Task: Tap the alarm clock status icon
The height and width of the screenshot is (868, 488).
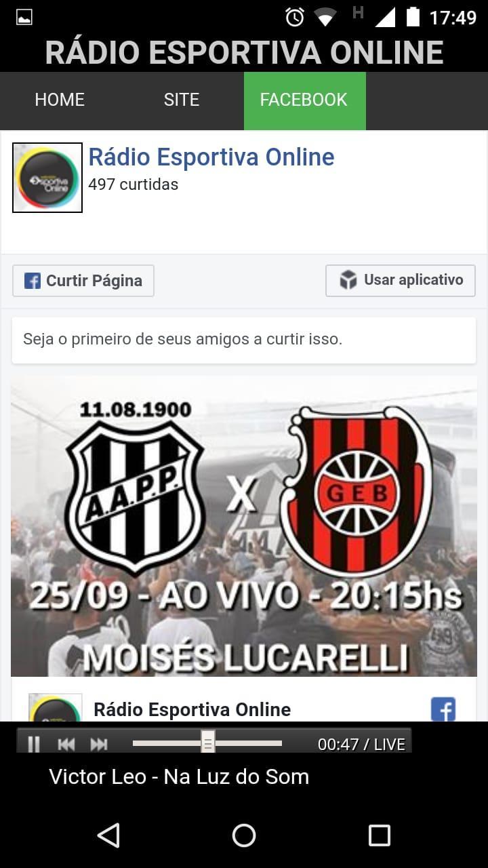Action: click(295, 18)
